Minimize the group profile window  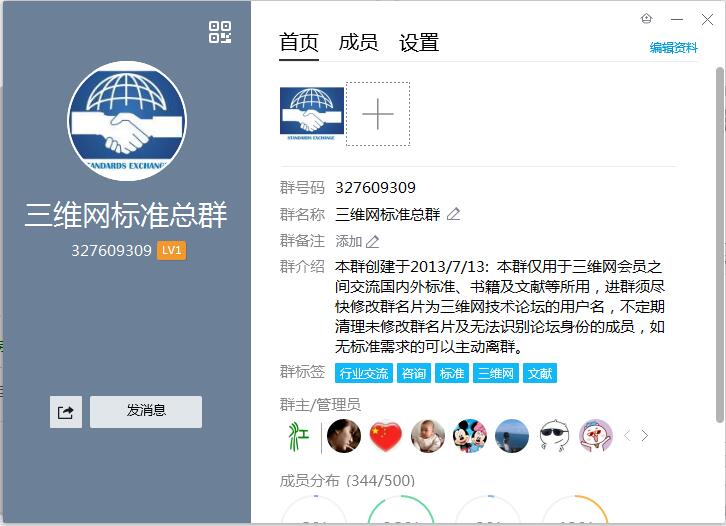[x=677, y=19]
